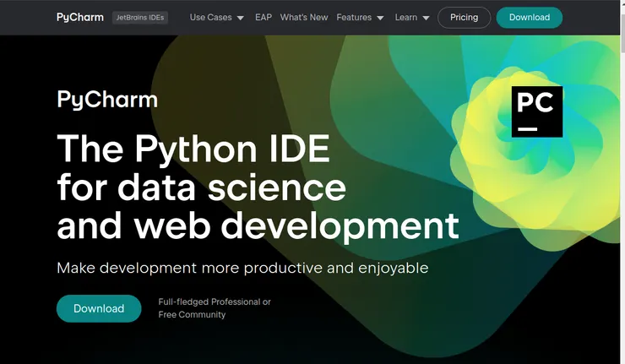Expand the Features dropdown

click(360, 18)
